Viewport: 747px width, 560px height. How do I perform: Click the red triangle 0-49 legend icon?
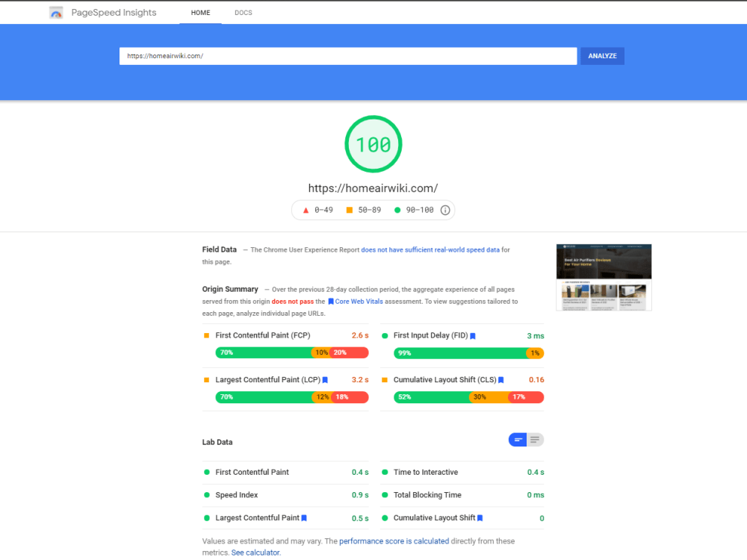coord(306,210)
